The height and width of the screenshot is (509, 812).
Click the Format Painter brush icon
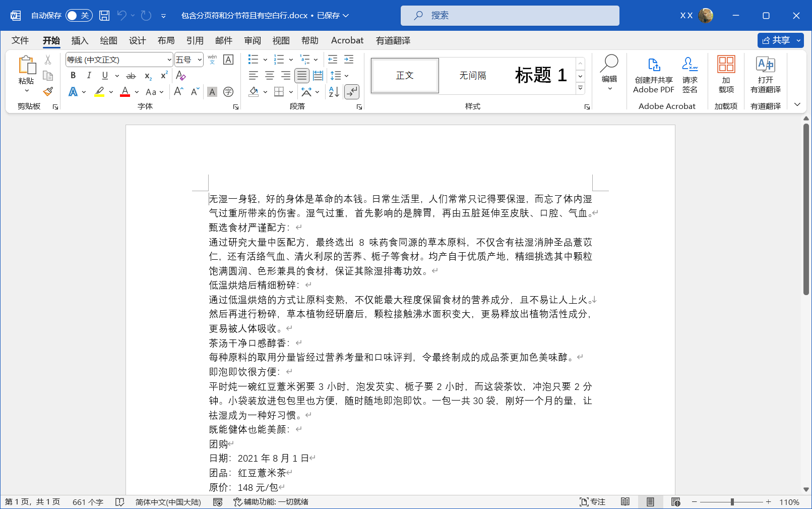click(x=48, y=92)
